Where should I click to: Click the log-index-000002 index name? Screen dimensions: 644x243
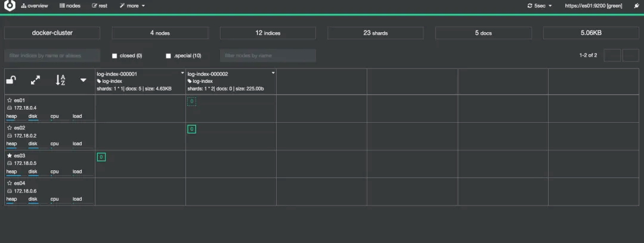[x=208, y=74]
